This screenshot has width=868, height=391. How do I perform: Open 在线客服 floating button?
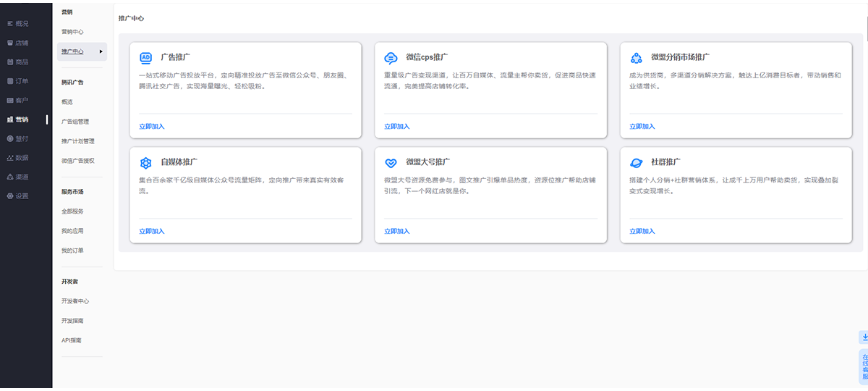[x=864, y=367]
